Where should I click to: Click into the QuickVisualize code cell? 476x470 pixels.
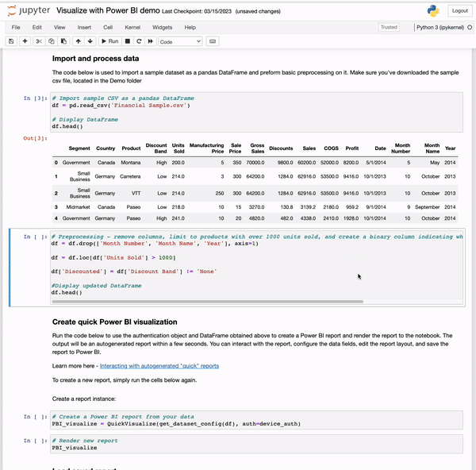click(256, 420)
